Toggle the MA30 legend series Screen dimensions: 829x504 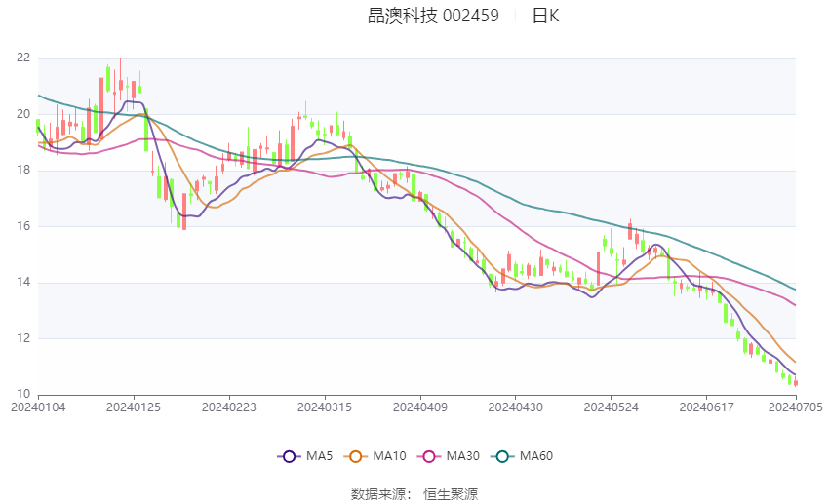click(449, 456)
